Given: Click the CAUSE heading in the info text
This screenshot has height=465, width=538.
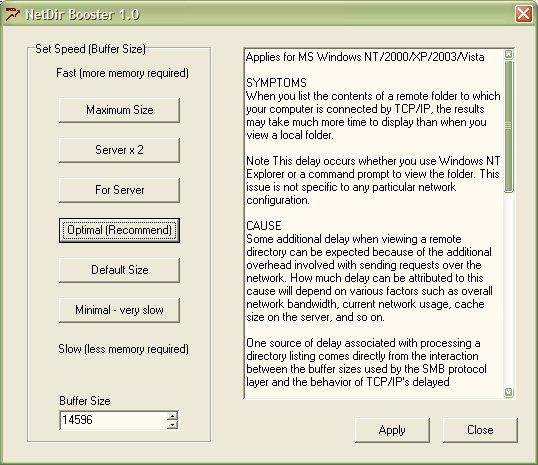Looking at the screenshot, I should [264, 225].
